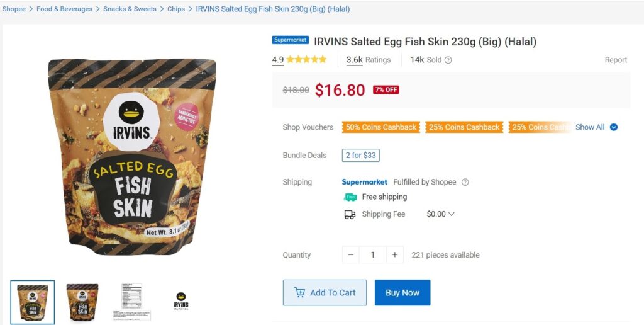644x325 pixels.
Task: Go to Food & Beverages breadcrumb
Action: (x=64, y=9)
